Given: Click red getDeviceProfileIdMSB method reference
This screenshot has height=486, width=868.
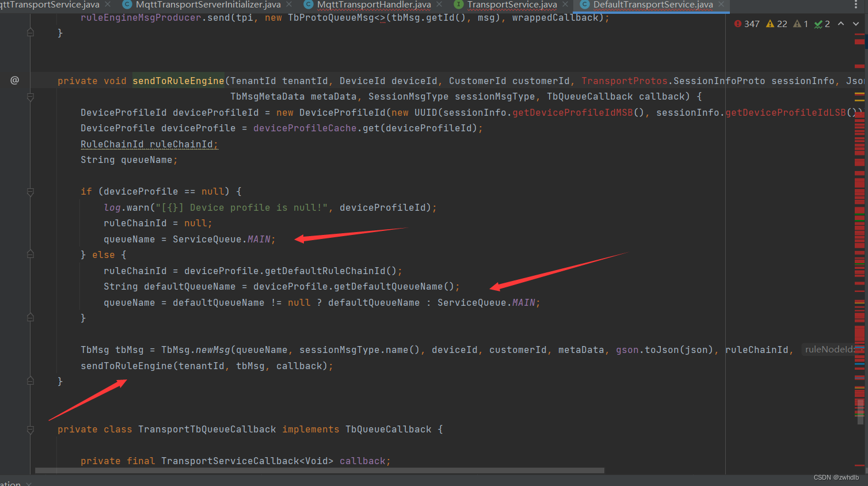Looking at the screenshot, I should click(x=573, y=113).
